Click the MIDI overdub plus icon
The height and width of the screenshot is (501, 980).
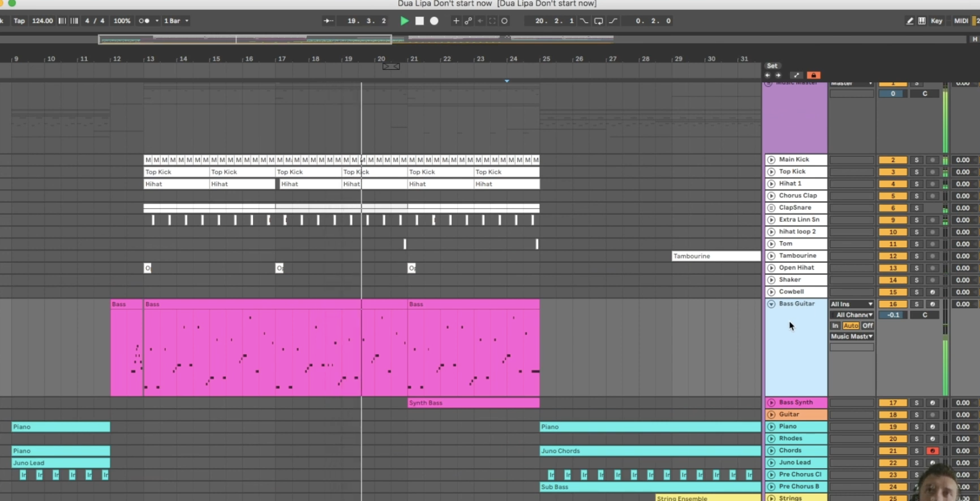coord(456,21)
